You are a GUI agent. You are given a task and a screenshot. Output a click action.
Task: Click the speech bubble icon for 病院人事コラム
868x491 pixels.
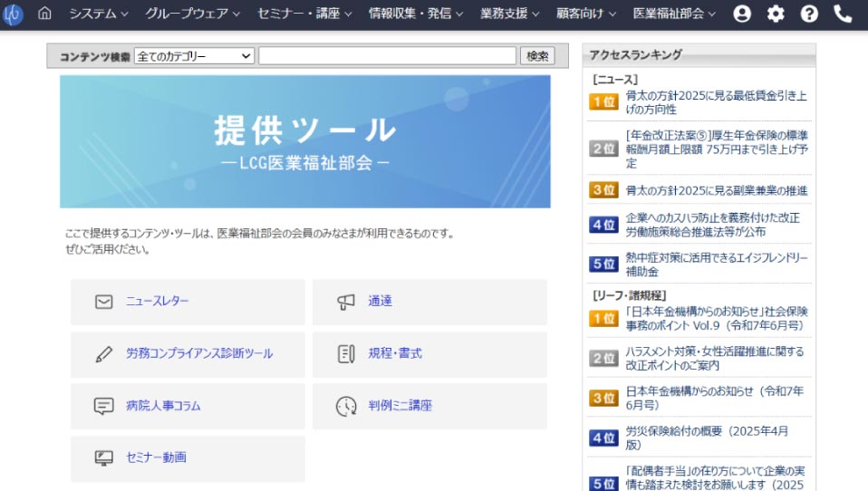[x=104, y=407]
